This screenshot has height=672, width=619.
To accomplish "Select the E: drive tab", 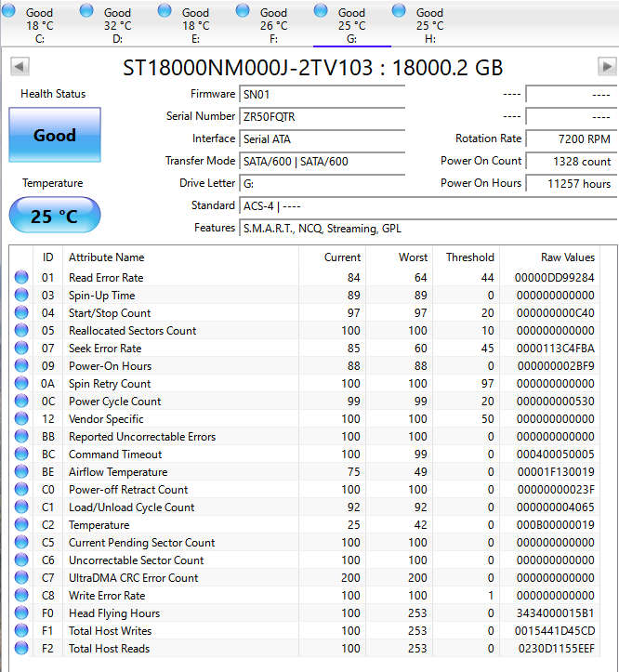I will click(195, 23).
